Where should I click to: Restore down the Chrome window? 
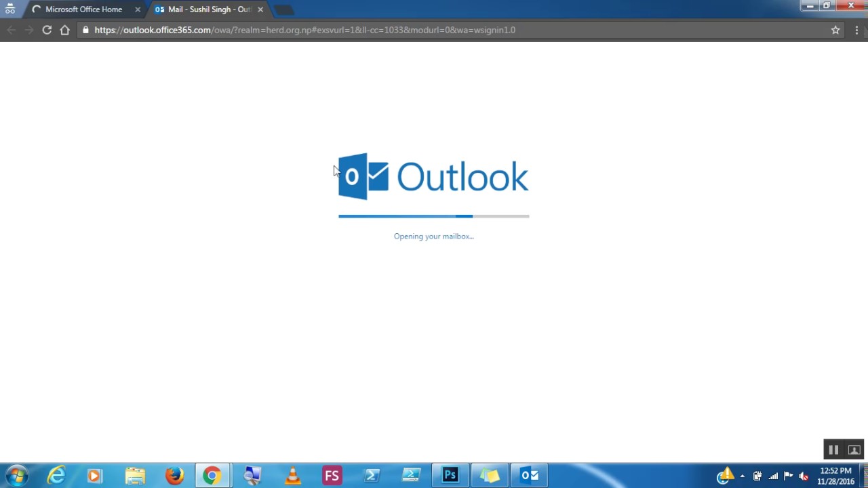[x=827, y=6]
